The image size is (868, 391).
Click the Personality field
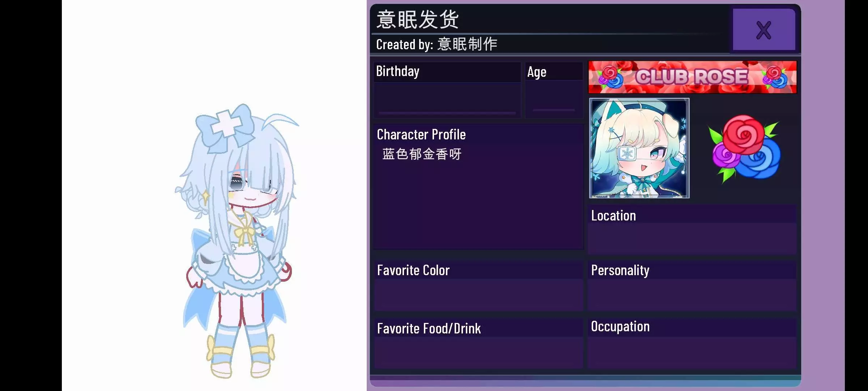(x=692, y=294)
